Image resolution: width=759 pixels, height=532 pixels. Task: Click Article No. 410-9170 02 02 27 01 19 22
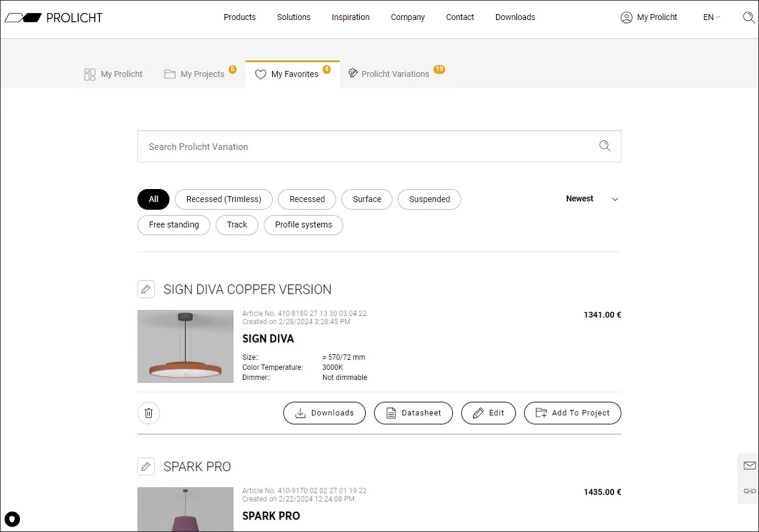(x=304, y=490)
